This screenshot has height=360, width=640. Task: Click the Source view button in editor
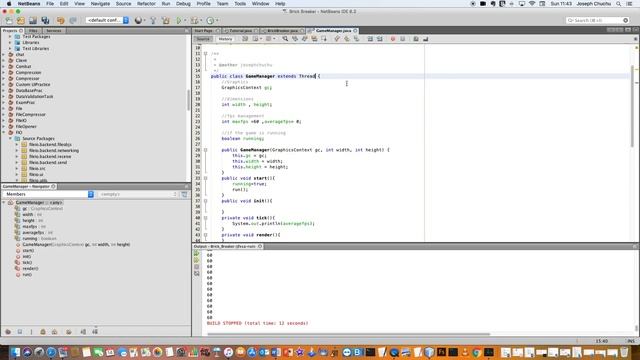[203, 39]
